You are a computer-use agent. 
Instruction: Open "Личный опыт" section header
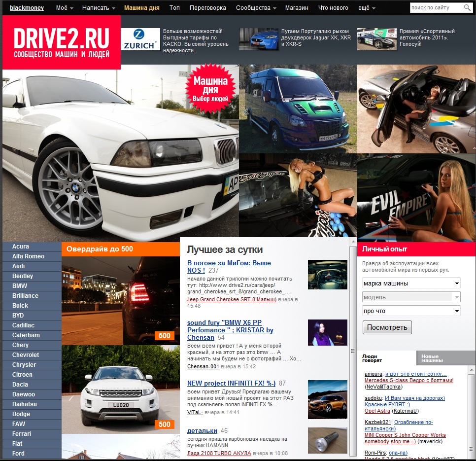416,249
